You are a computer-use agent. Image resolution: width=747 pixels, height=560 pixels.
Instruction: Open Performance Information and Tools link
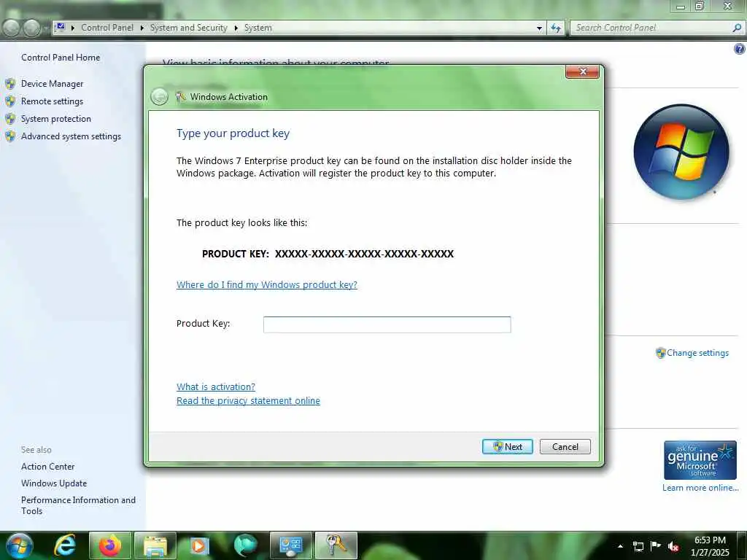(78, 505)
